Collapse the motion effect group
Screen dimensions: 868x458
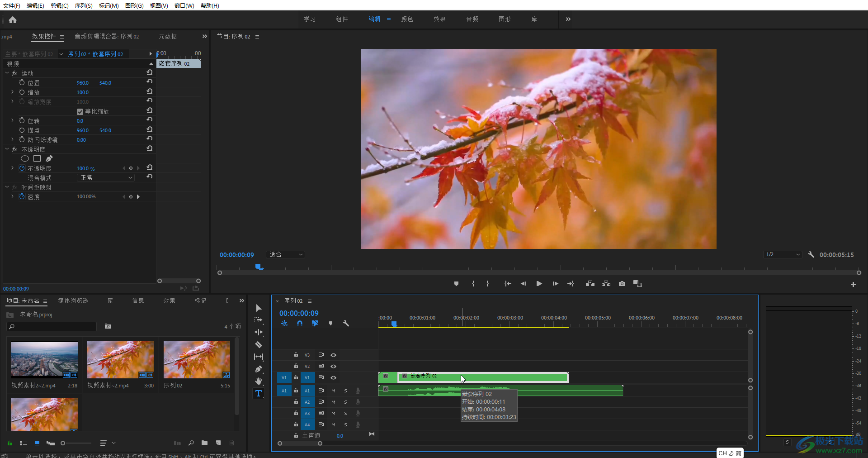point(7,73)
